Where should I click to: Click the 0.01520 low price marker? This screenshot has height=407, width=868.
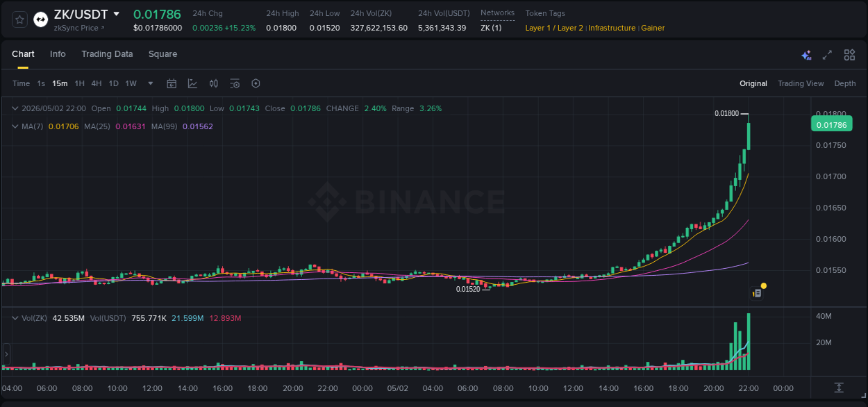tap(468, 289)
